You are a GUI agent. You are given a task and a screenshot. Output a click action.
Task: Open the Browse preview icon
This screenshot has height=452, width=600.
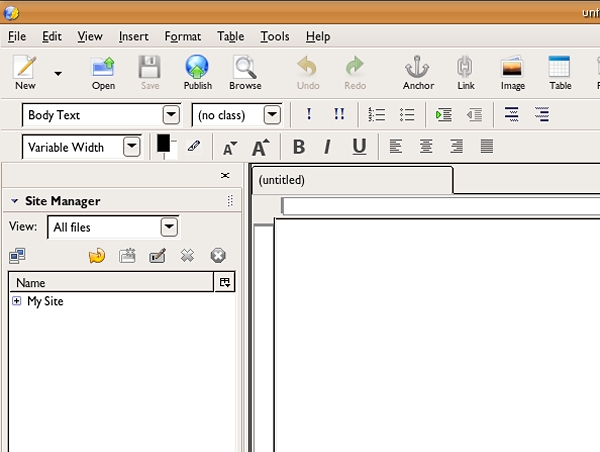[x=245, y=72]
